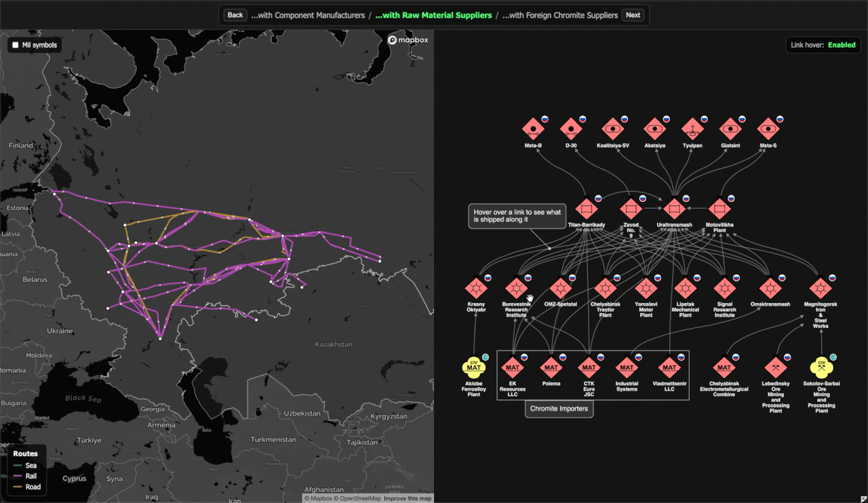The image size is (868, 503).
Task: Click the Zavod No. 9 factory node
Action: tap(631, 208)
